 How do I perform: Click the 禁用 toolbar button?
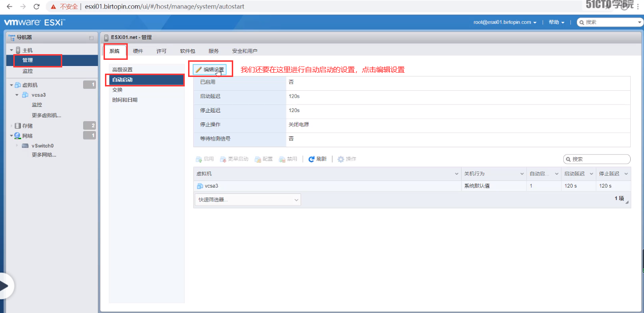288,159
